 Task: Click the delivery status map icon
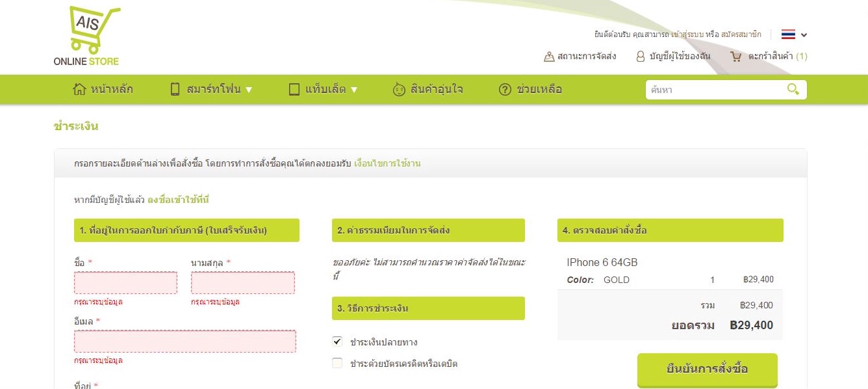(x=549, y=57)
